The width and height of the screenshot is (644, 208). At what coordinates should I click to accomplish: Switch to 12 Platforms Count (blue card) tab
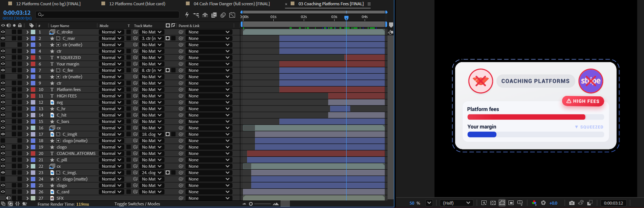137,4
